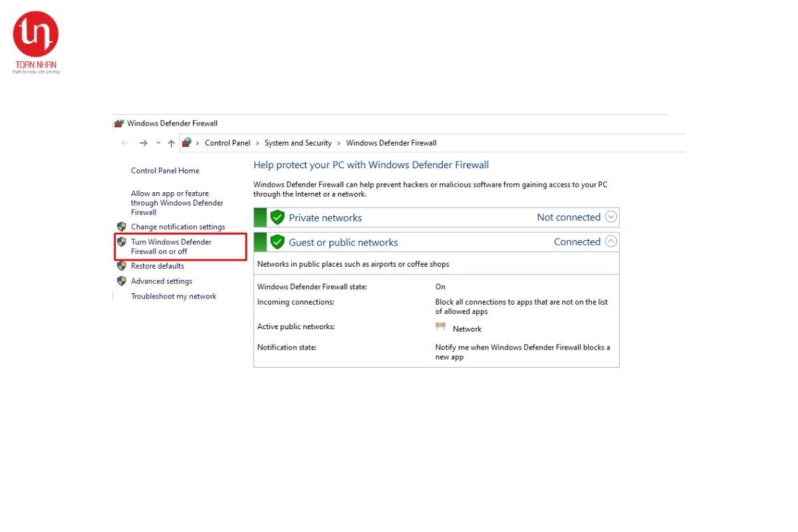Click the Connected status text
Viewport: 798px width, 532px height.
577,241
